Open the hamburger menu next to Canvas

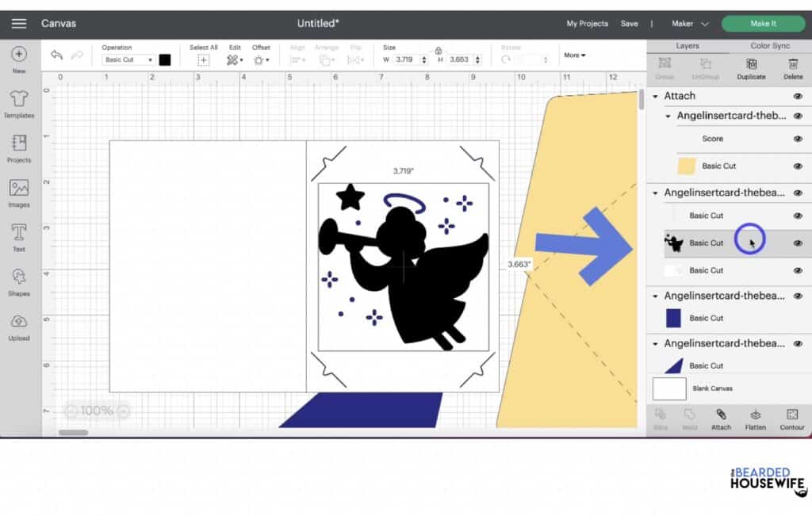point(20,23)
